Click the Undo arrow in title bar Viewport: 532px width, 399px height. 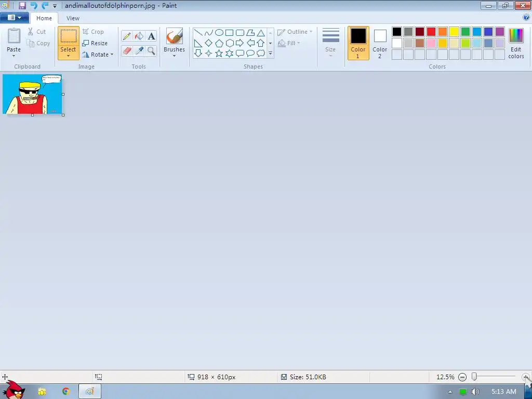[34, 5]
